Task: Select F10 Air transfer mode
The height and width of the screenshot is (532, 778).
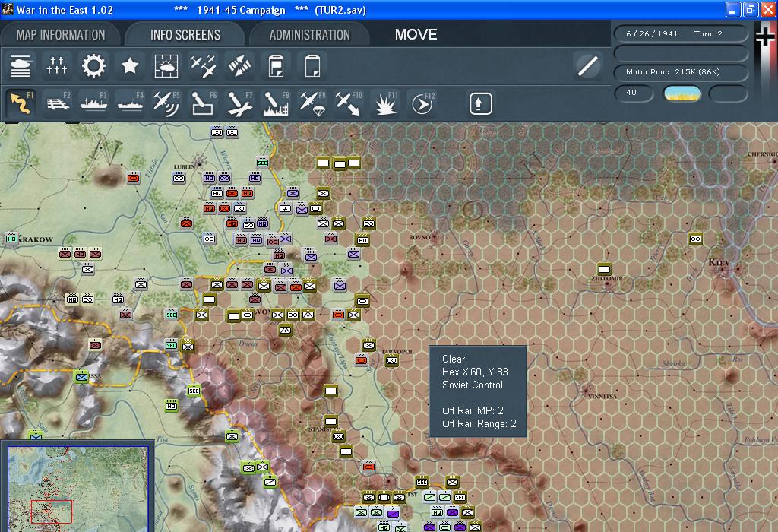Action: pyautogui.click(x=349, y=103)
